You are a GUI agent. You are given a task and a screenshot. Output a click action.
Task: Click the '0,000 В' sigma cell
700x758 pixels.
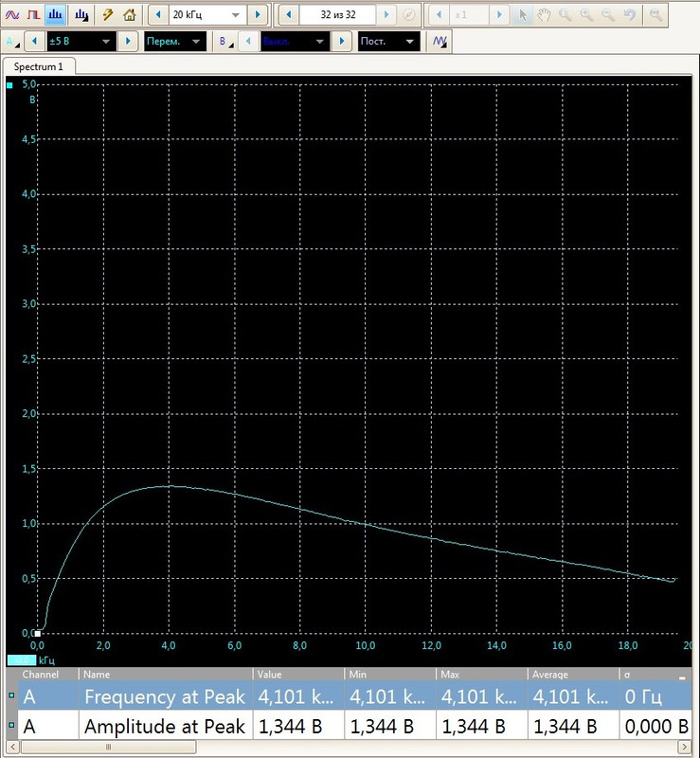point(656,726)
